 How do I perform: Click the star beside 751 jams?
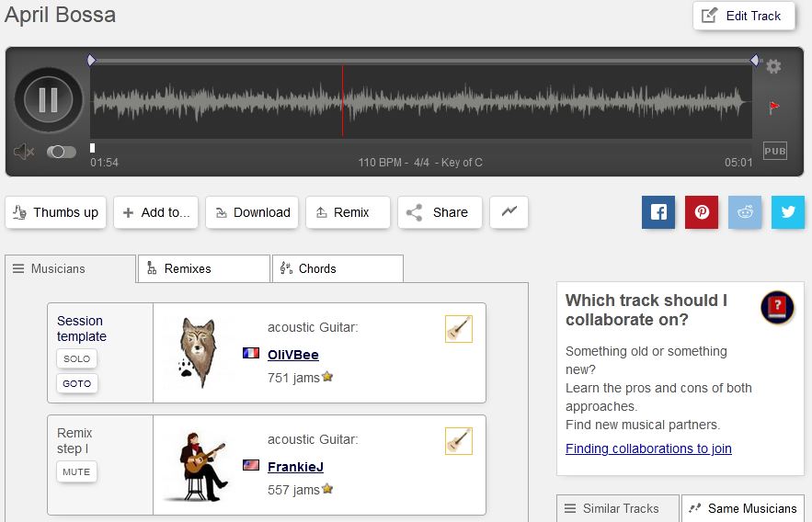click(327, 377)
